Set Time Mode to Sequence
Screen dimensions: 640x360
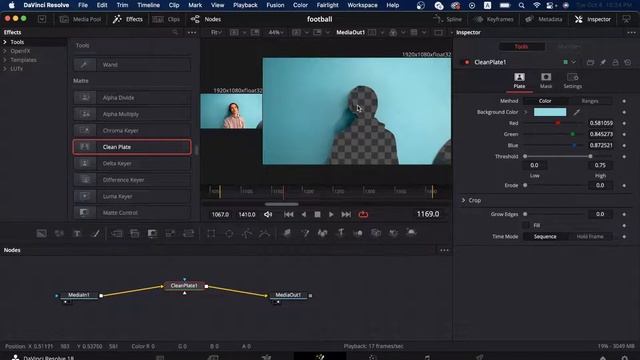click(545, 237)
